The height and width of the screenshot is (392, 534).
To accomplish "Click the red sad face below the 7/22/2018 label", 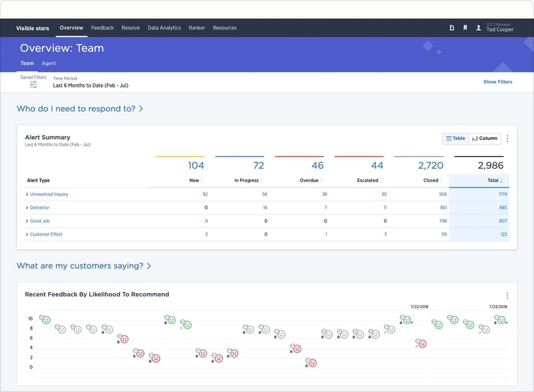I will tap(422, 344).
